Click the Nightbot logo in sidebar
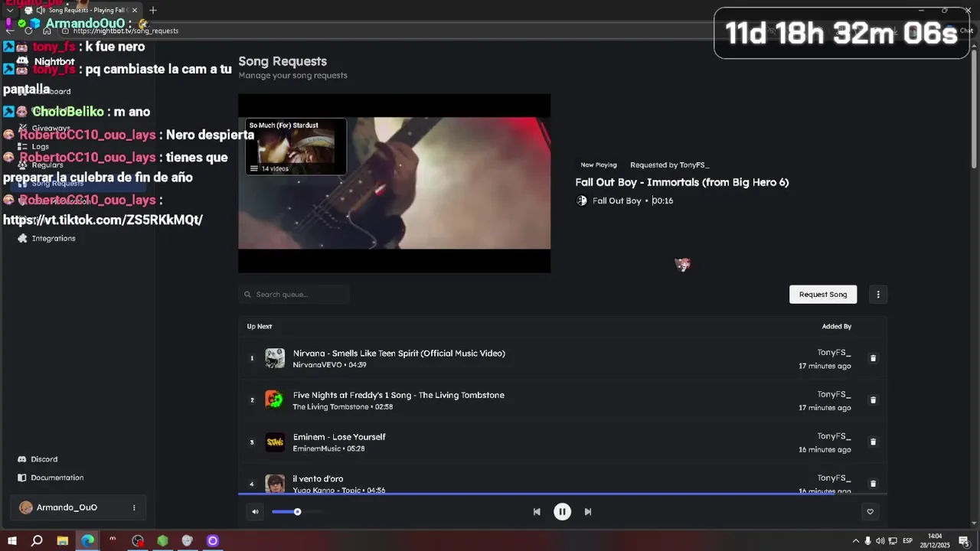 [x=46, y=62]
